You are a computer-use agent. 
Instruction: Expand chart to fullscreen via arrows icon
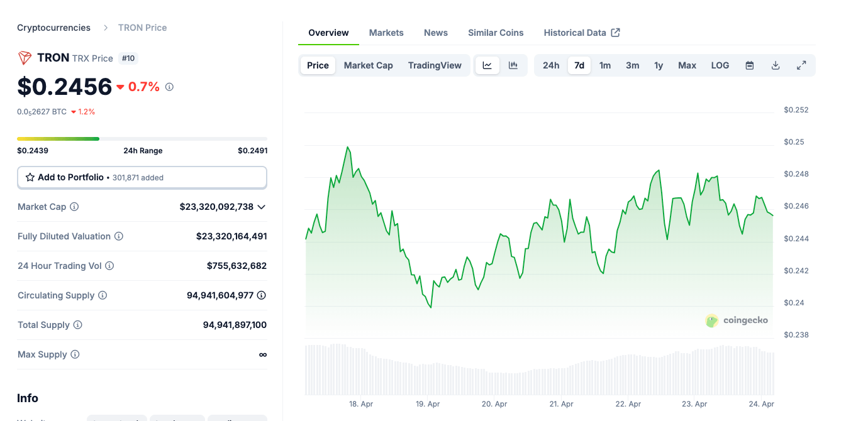pyautogui.click(x=802, y=65)
